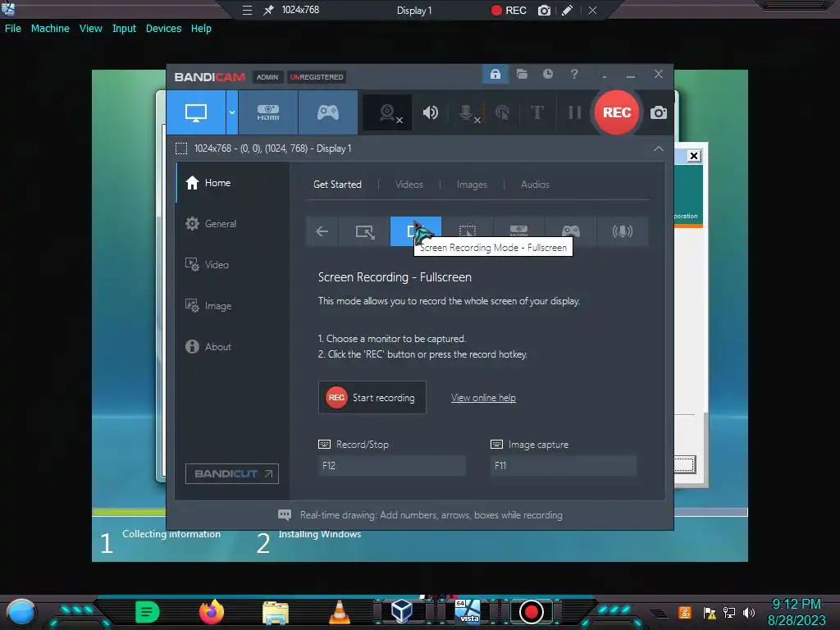Click the lock icon in Bandicam title bar
Image resolution: width=840 pixels, height=630 pixels.
tap(495, 74)
